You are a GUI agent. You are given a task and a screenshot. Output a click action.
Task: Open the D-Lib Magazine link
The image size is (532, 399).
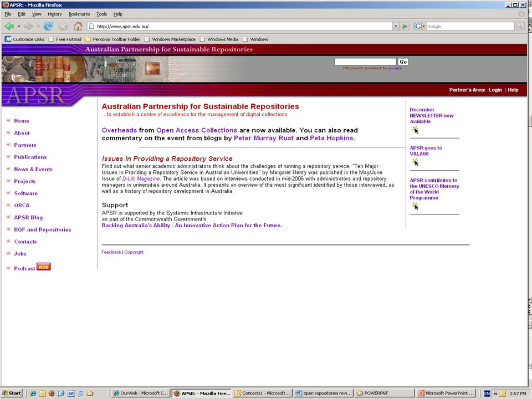141,179
